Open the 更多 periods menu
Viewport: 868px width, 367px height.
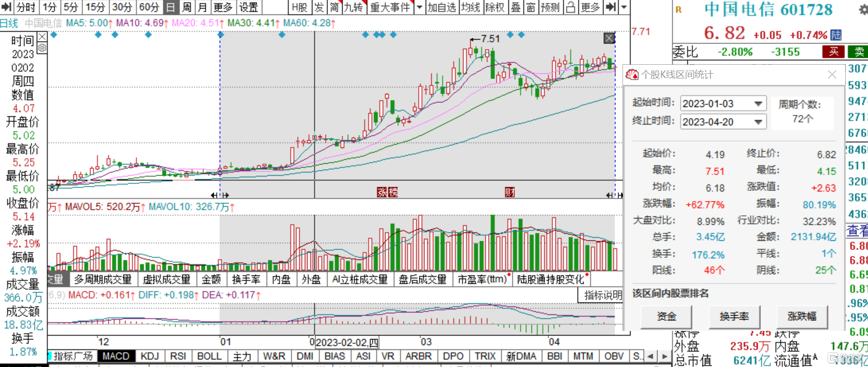coord(223,7)
